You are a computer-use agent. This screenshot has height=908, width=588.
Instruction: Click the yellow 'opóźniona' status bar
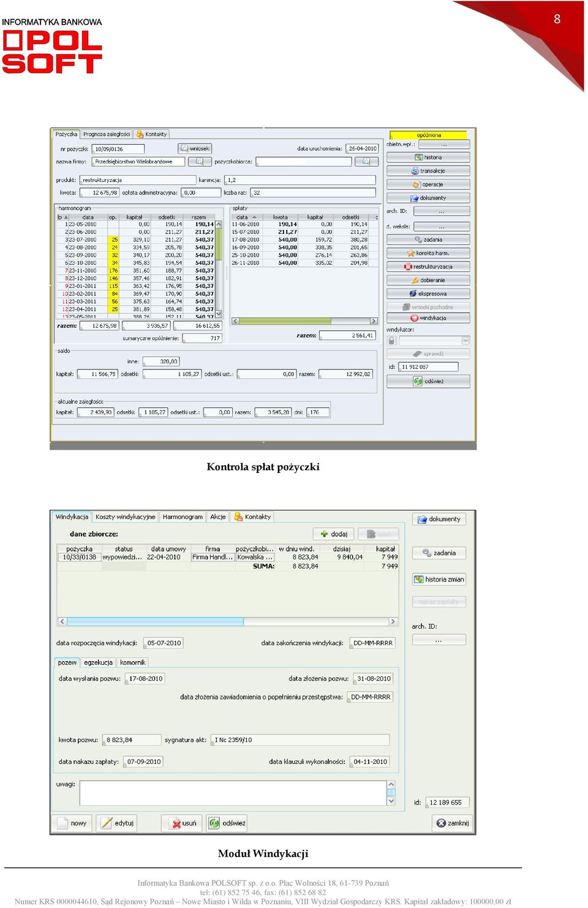[428, 135]
